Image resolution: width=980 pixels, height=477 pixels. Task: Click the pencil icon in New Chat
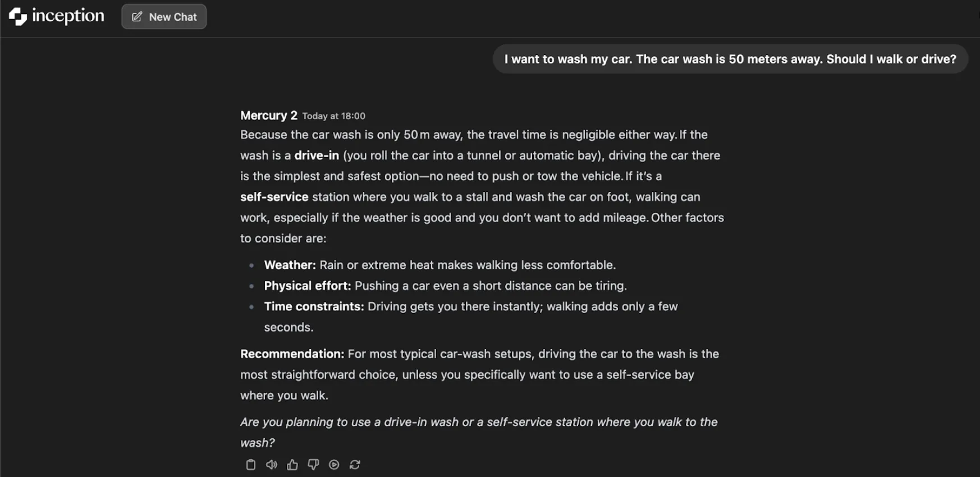137,17
